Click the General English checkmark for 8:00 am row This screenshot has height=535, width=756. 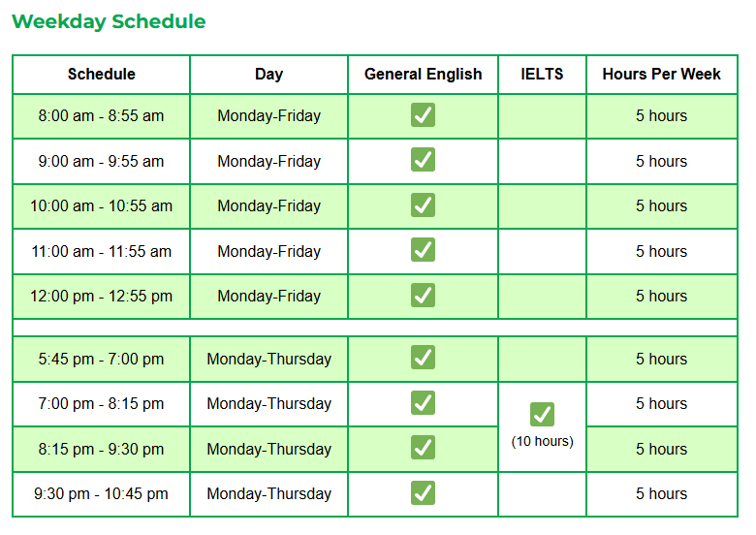pos(423,115)
